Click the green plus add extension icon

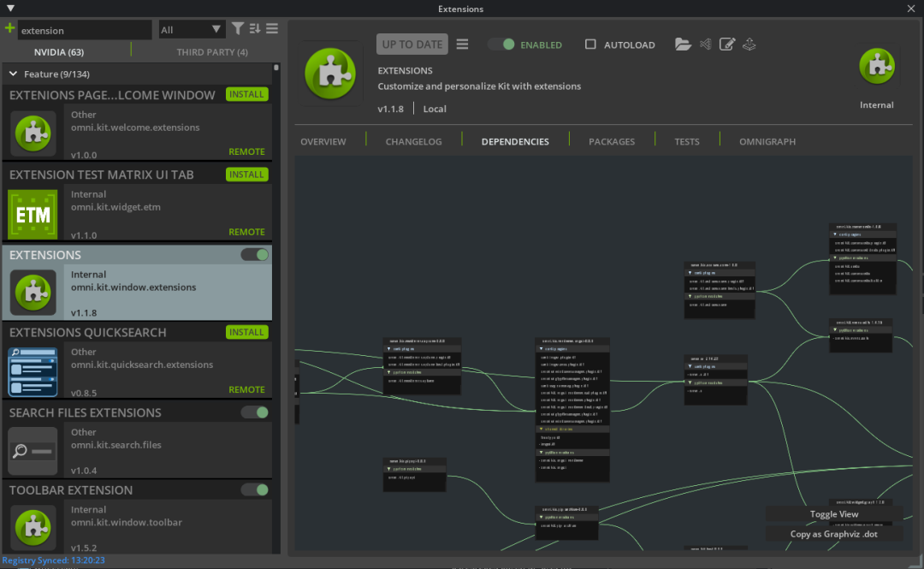point(9,29)
